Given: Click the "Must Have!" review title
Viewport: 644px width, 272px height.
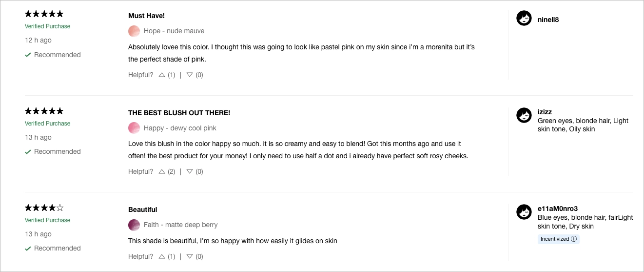Looking at the screenshot, I should click(146, 16).
